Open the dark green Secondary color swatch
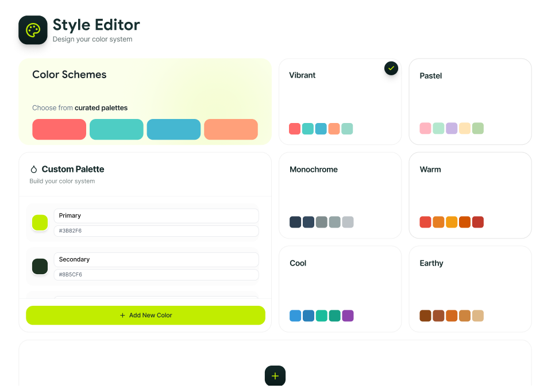This screenshot has width=559, height=392. (40, 266)
